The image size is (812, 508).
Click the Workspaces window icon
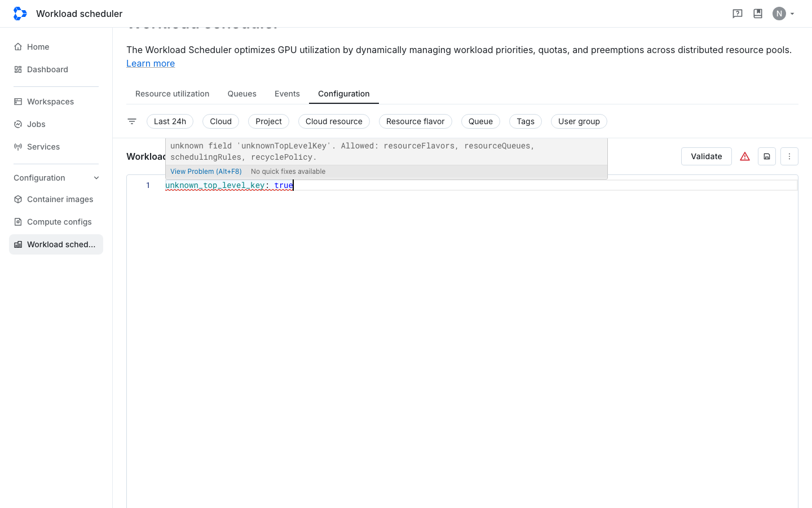(18, 102)
